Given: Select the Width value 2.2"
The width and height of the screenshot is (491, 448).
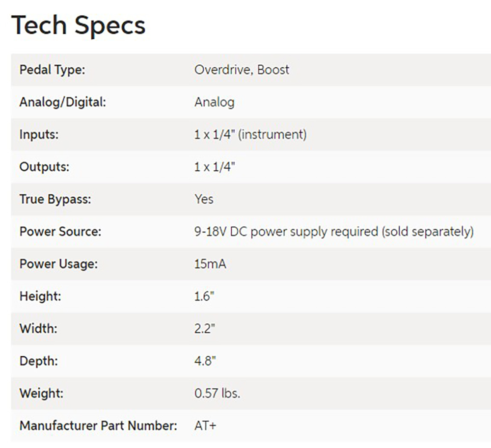Looking at the screenshot, I should (x=205, y=329).
